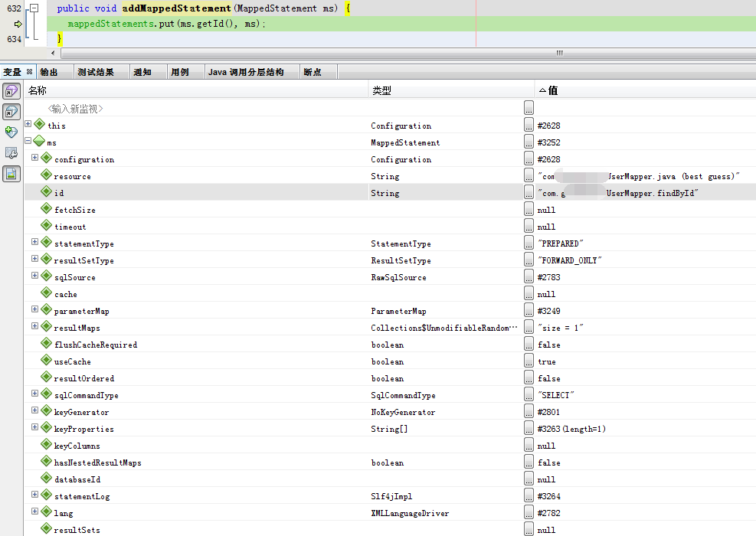Collapse the 'ms' variable node
Image resolution: width=756 pixels, height=536 pixels.
point(28,141)
